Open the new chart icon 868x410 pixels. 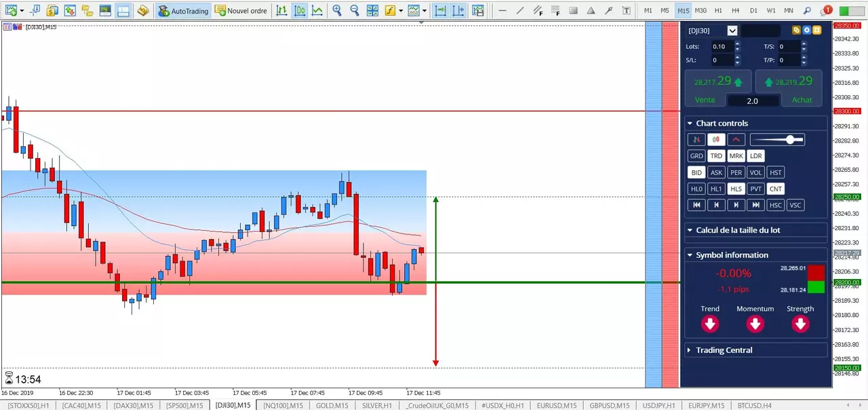(x=11, y=10)
